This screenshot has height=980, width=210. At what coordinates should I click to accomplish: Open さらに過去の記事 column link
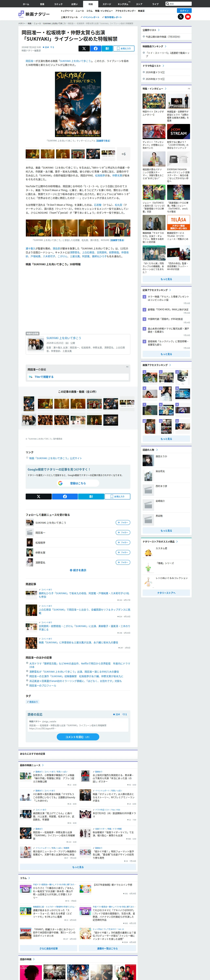coord(49,948)
